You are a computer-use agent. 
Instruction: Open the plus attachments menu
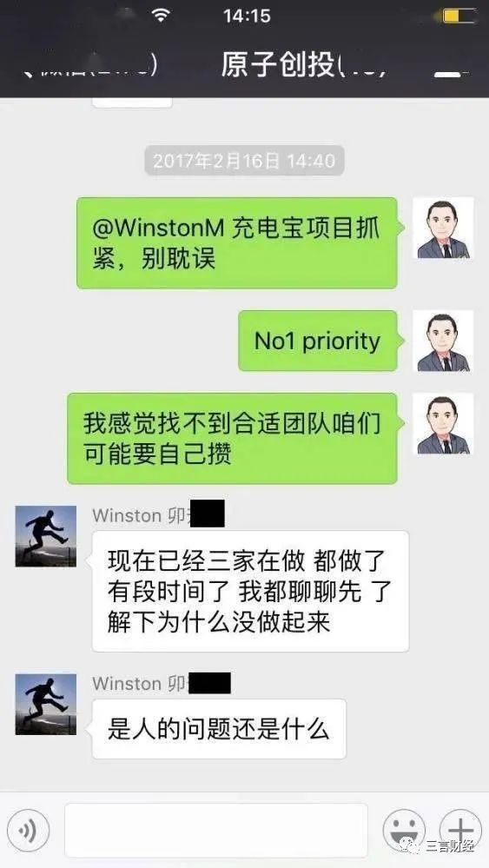coord(461,831)
